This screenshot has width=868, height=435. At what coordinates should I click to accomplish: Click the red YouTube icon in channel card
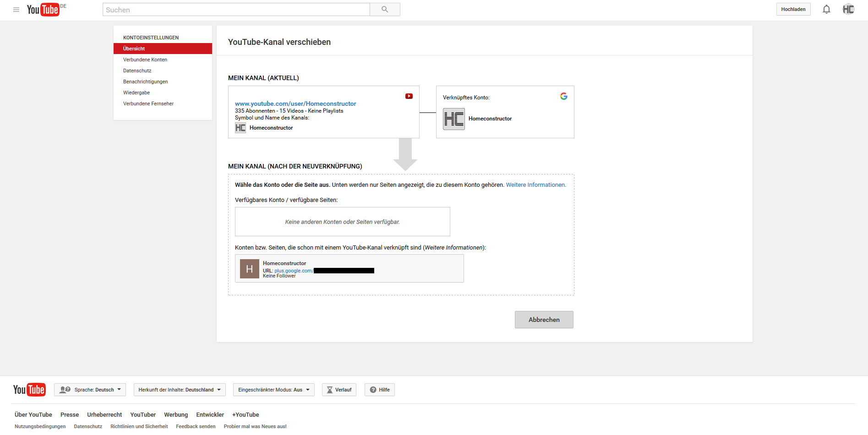(x=409, y=96)
